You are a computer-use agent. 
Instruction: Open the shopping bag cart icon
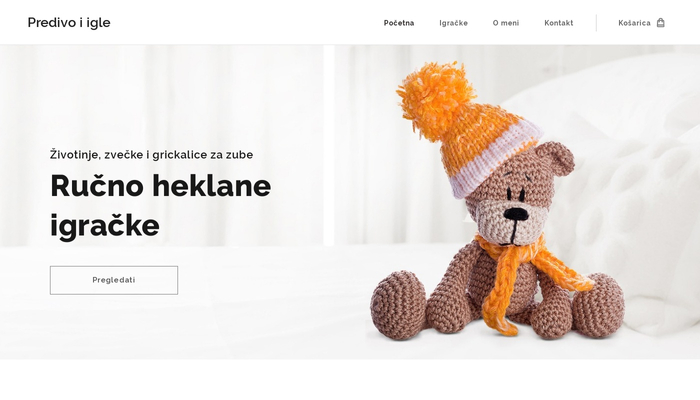click(x=661, y=23)
